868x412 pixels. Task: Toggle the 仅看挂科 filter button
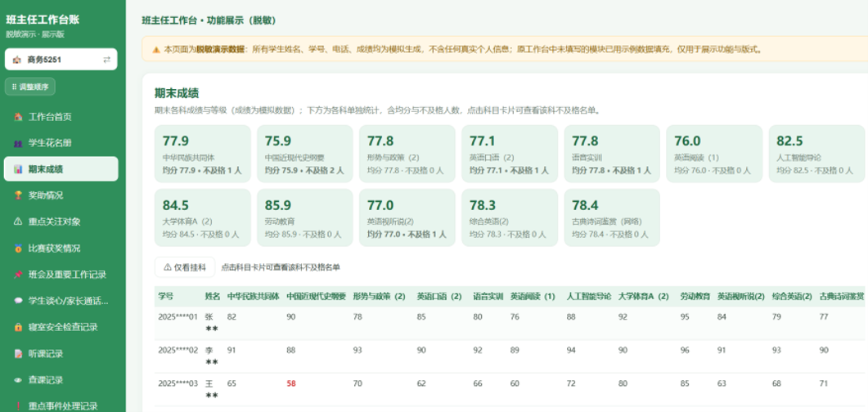[185, 267]
